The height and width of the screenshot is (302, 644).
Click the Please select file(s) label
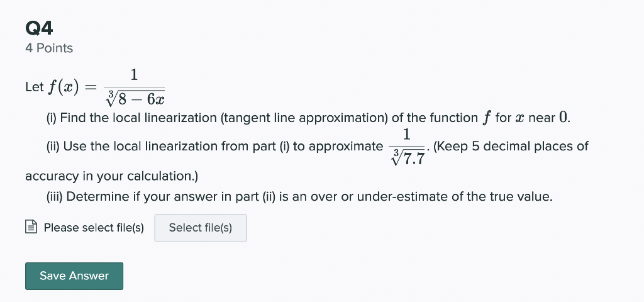coord(94,228)
